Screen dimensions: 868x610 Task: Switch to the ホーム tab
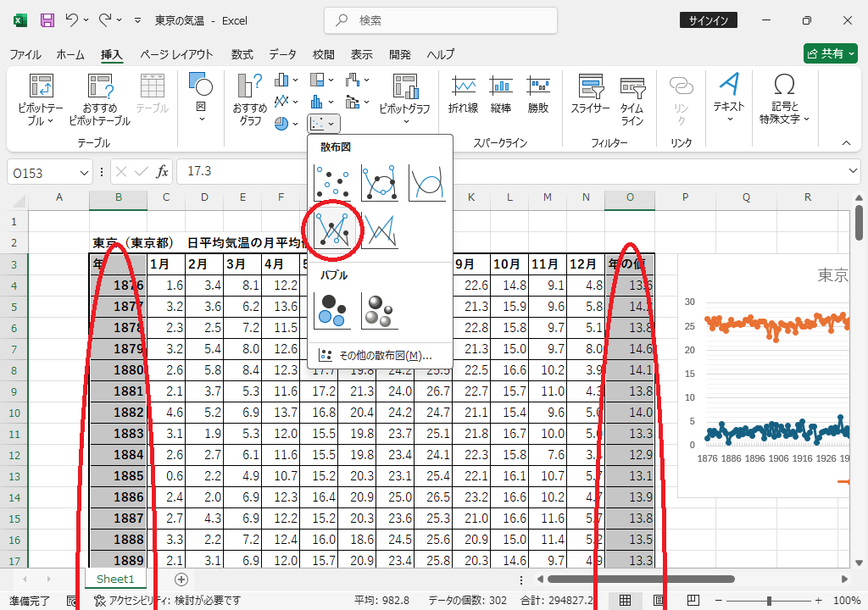point(70,54)
